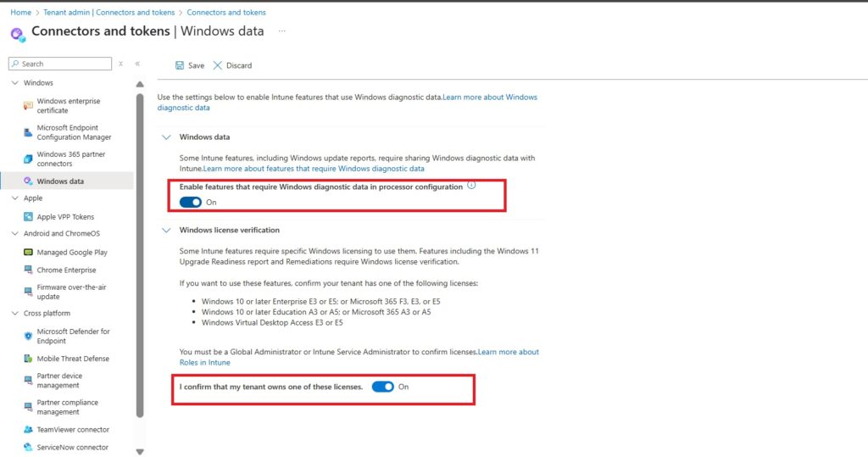Toggle Windows diagnostic data features switch
Screen dimensions: 868x457
[x=191, y=202]
